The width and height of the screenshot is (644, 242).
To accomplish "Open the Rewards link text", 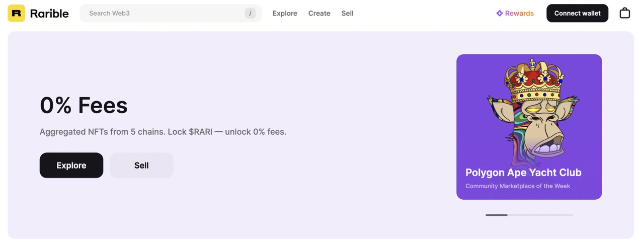I will [x=519, y=13].
